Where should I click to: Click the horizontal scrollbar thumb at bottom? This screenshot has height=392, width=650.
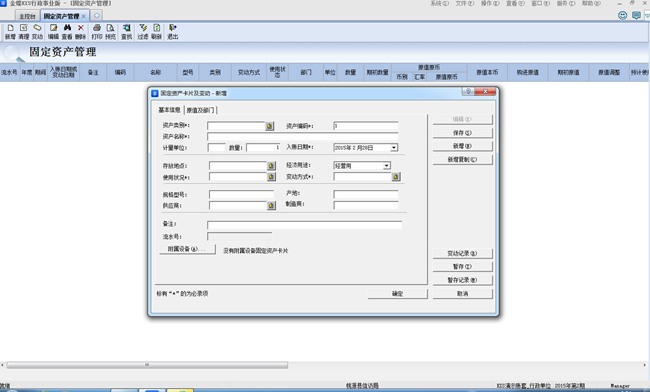(147, 365)
